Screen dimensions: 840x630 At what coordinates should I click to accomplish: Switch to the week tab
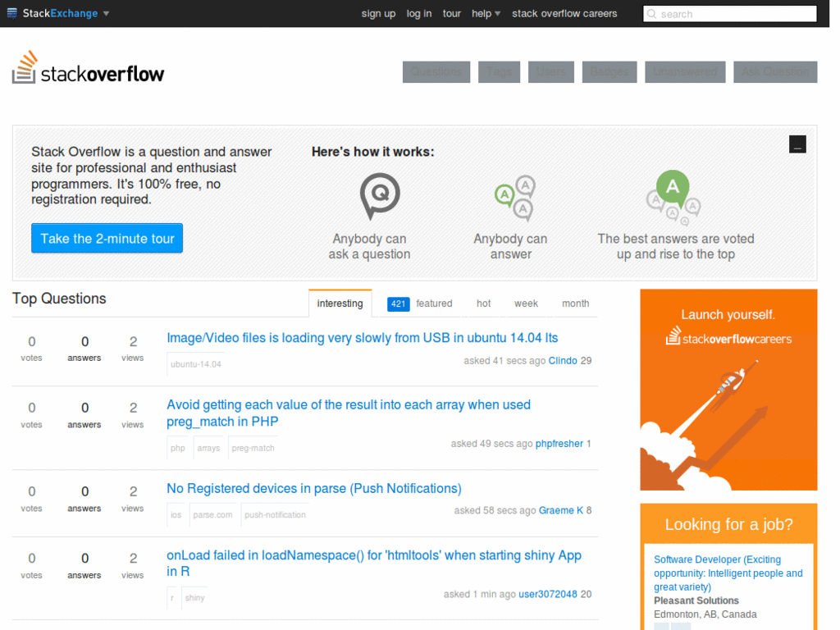[x=526, y=304]
